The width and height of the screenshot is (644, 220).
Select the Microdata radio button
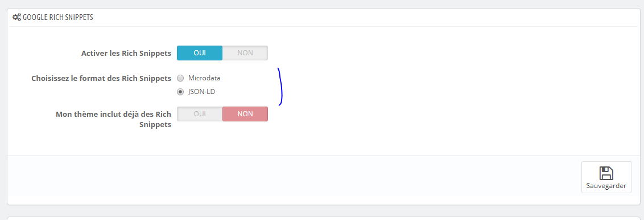point(180,78)
